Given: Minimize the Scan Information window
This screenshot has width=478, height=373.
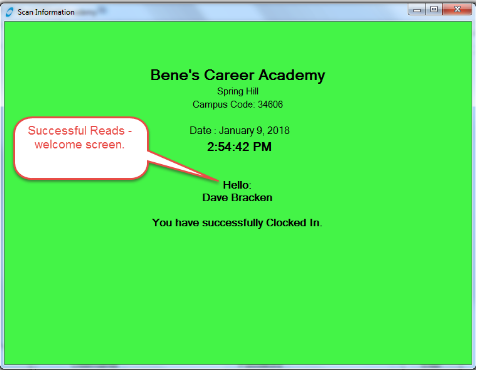Looking at the screenshot, I should (x=417, y=10).
